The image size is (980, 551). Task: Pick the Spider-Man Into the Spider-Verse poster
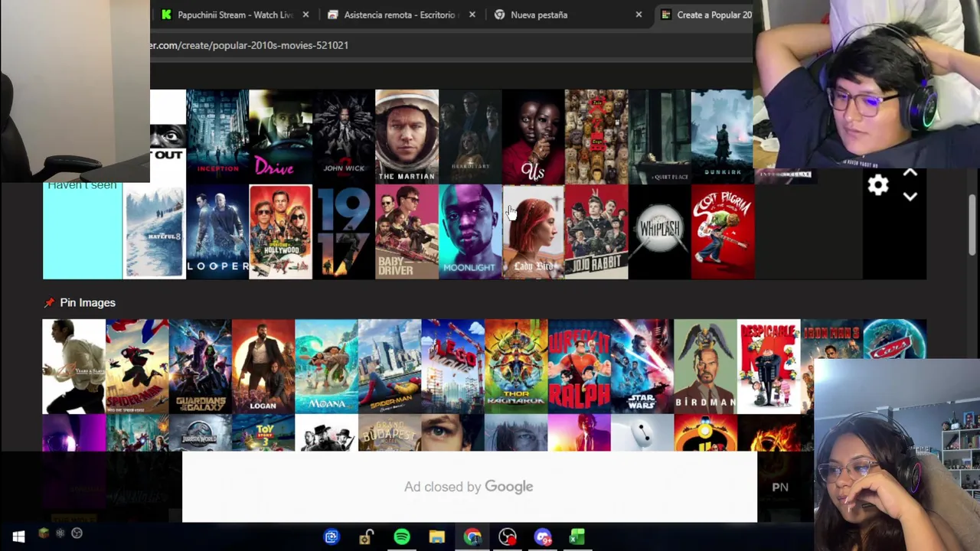pyautogui.click(x=137, y=367)
